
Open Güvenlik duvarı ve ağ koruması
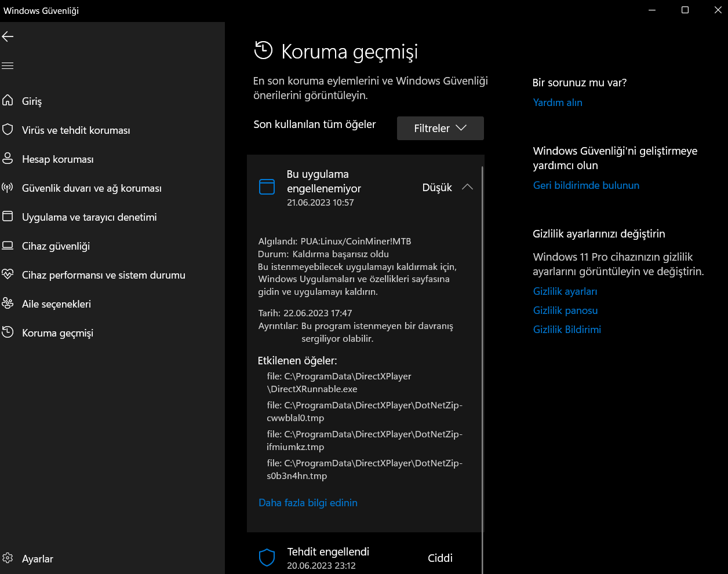click(x=92, y=188)
